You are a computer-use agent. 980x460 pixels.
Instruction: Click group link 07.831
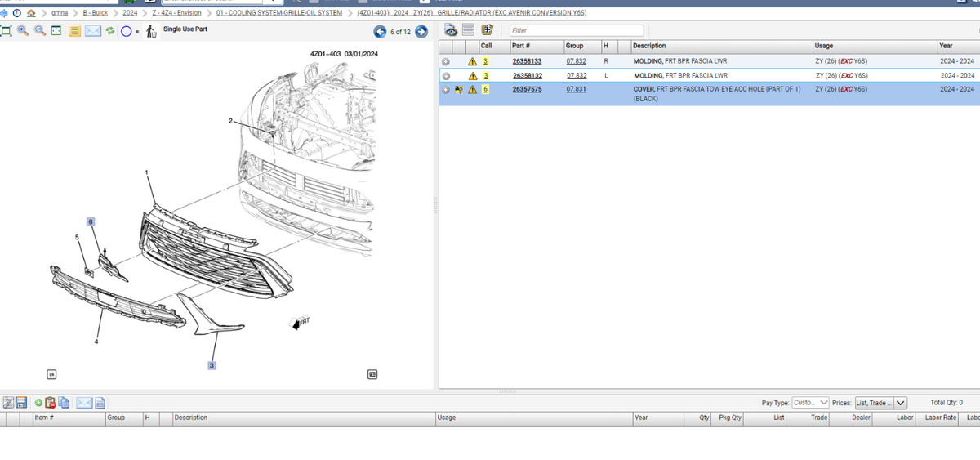click(576, 88)
